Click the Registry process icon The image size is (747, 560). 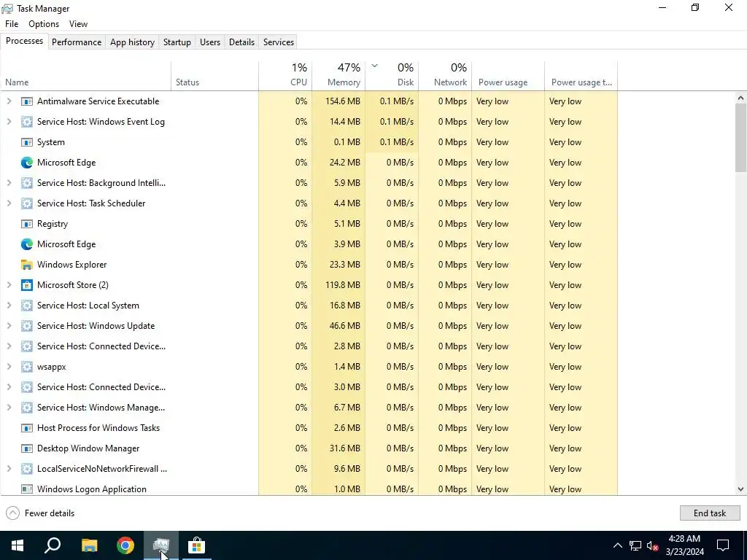click(27, 224)
